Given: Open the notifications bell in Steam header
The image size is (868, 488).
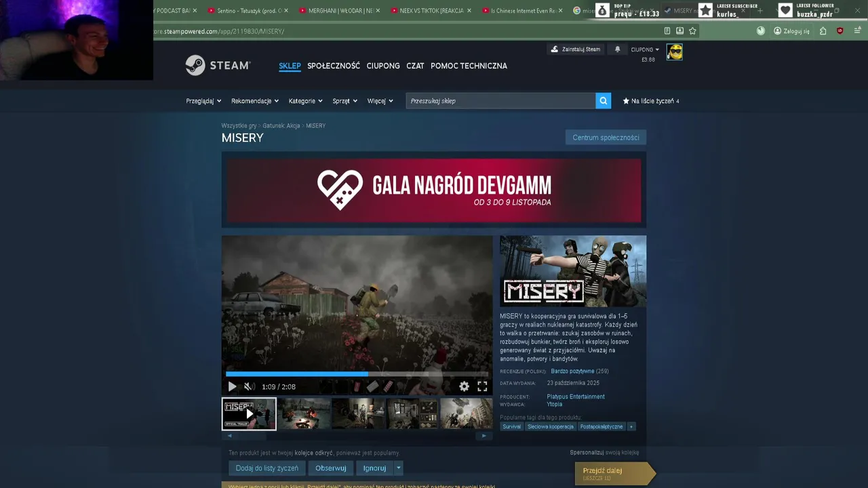Looking at the screenshot, I should pyautogui.click(x=617, y=49).
